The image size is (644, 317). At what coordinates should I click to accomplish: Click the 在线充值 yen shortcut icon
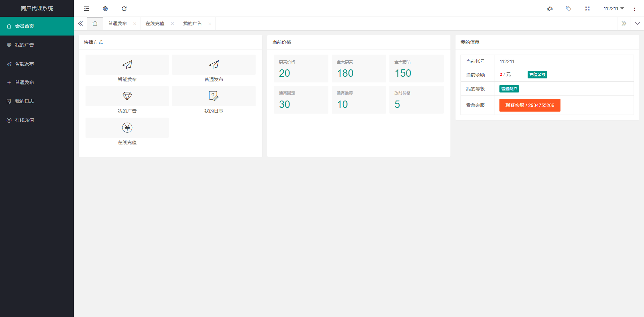pyautogui.click(x=127, y=128)
